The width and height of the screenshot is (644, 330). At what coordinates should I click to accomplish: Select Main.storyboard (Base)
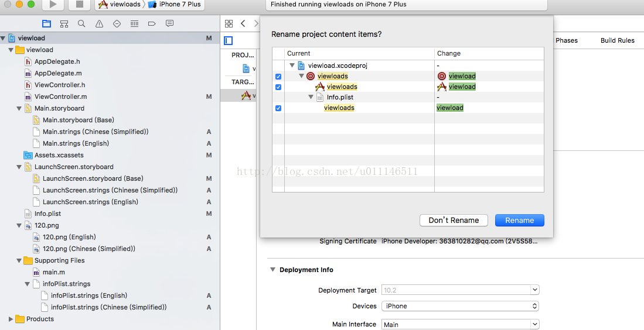78,120
